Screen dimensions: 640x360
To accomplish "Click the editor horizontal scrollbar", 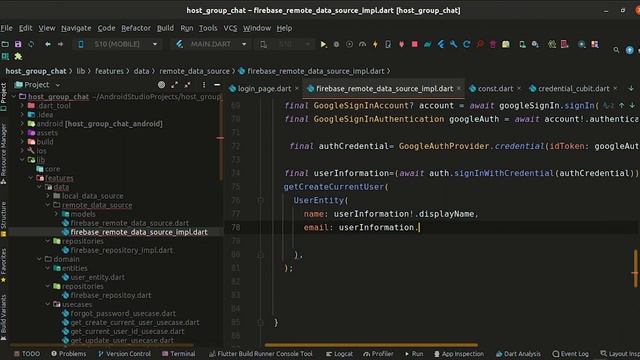I will [x=371, y=345].
